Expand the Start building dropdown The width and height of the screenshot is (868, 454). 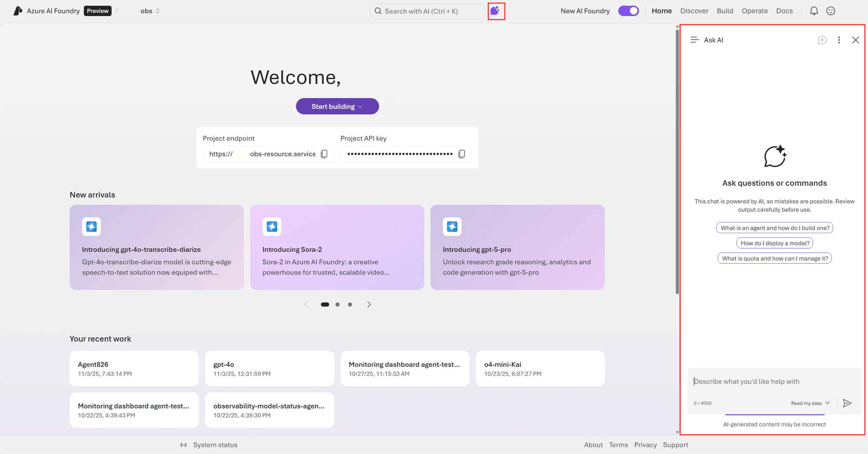coord(337,106)
